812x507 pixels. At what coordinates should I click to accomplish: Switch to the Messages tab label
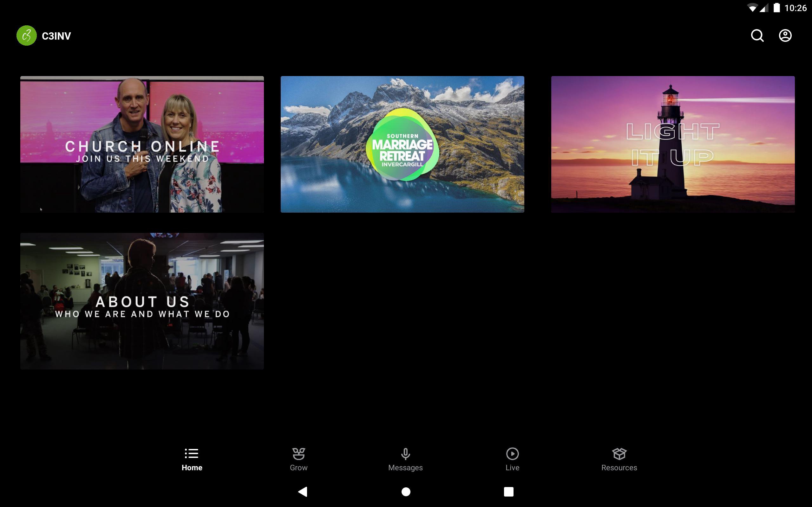click(405, 467)
